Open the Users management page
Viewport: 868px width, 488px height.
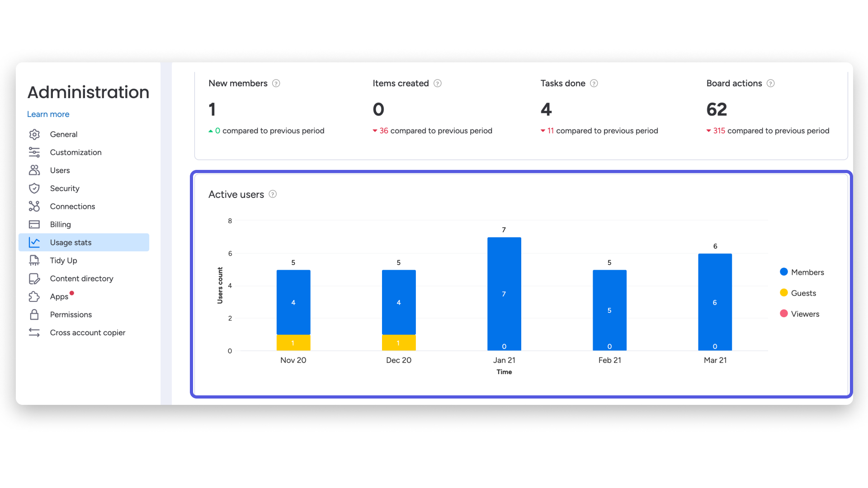(84, 170)
